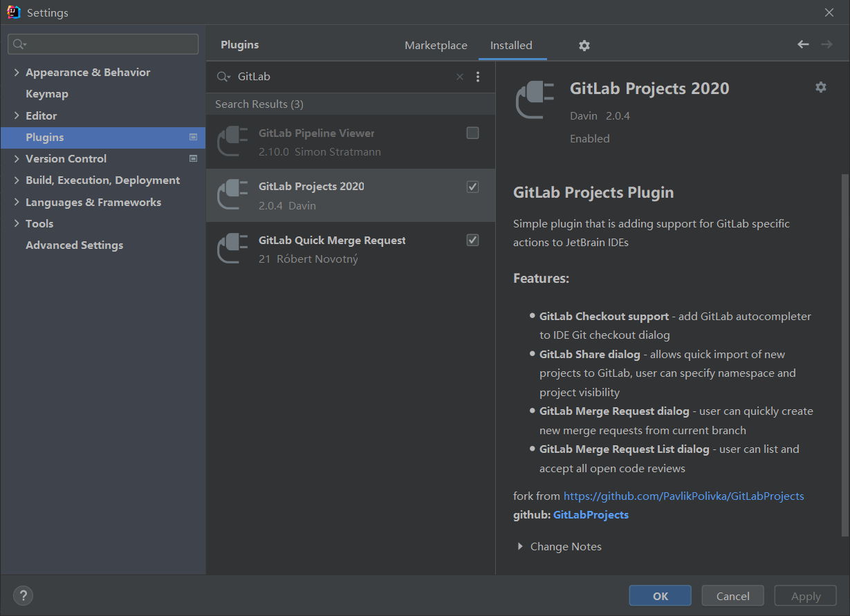This screenshot has height=616, width=850.
Task: Select the Installed tab
Action: [511, 46]
